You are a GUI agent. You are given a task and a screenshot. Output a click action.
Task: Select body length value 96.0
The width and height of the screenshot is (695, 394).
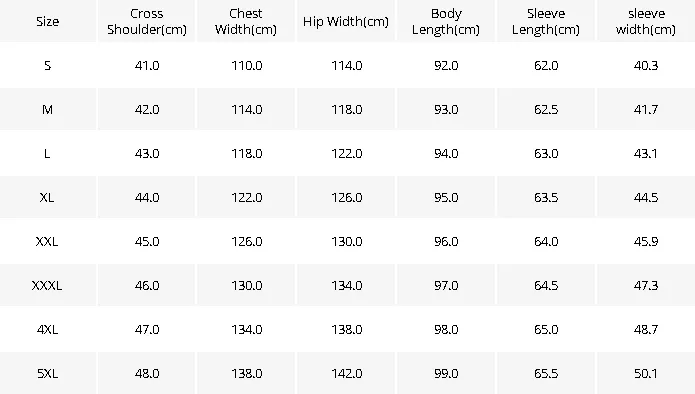coord(446,242)
